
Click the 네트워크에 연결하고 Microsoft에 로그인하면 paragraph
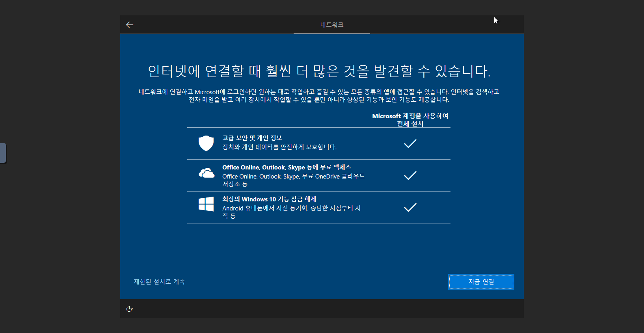319,96
